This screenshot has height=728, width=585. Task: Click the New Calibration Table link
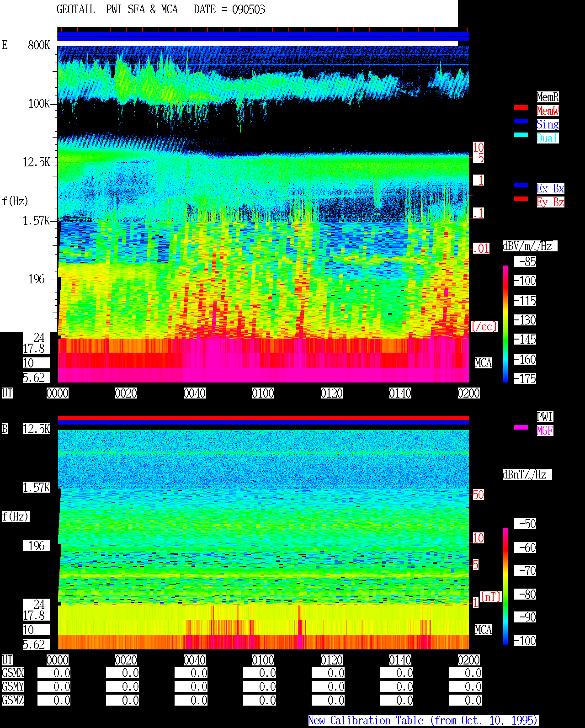423,720
